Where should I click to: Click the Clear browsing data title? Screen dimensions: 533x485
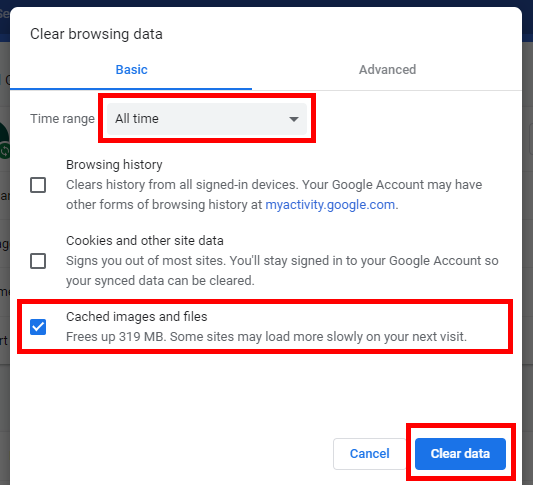point(96,34)
